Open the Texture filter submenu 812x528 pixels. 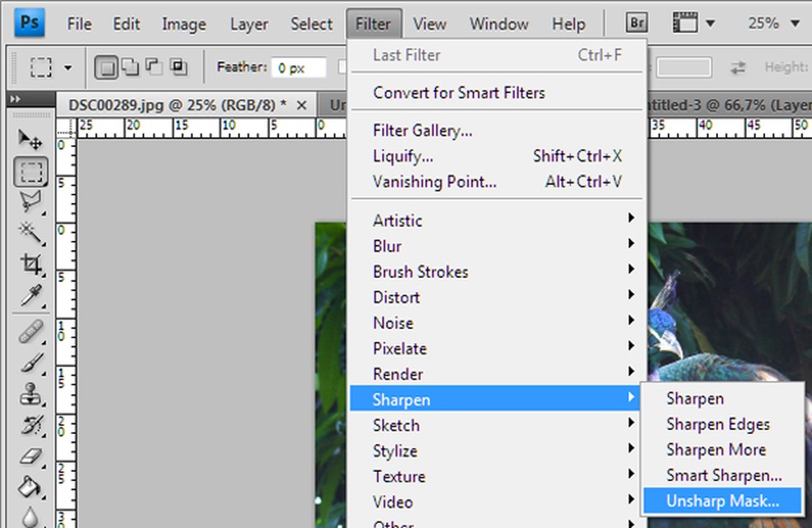click(x=496, y=476)
